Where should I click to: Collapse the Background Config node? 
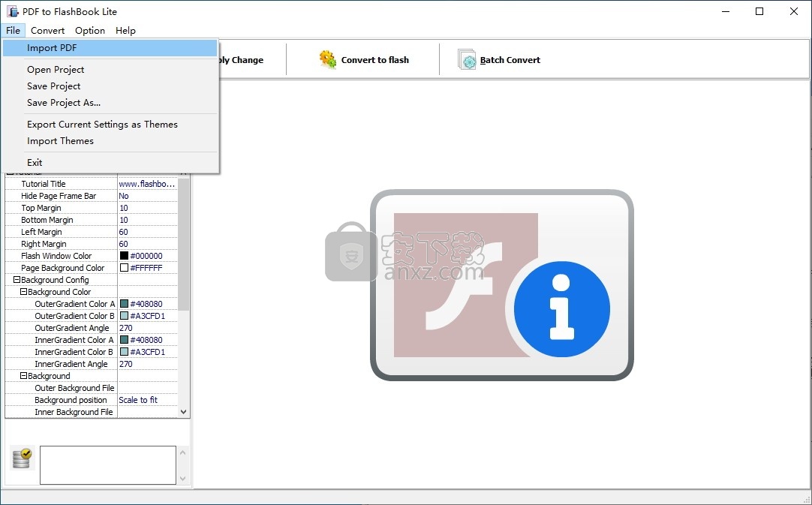[x=17, y=280]
